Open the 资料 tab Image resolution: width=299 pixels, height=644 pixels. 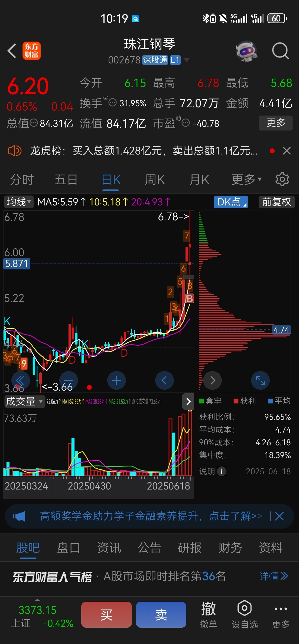pos(271,548)
